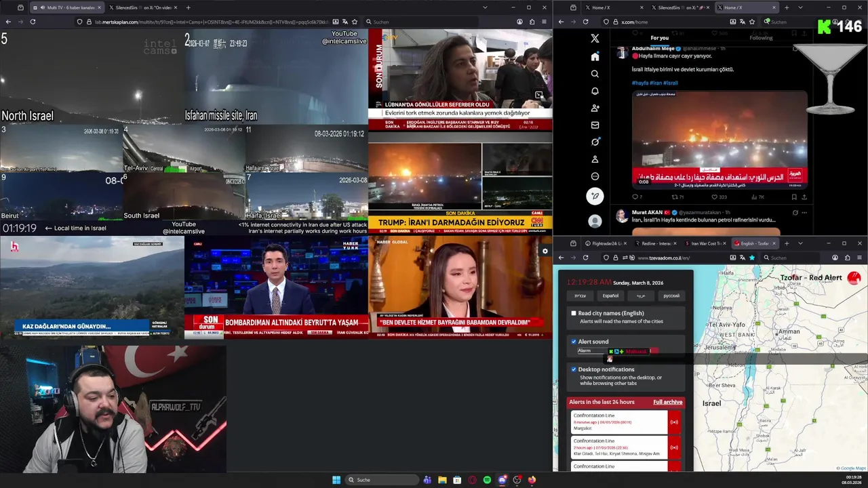Open account avatar at X sidebar bottom
The height and width of the screenshot is (488, 868).
click(x=595, y=221)
